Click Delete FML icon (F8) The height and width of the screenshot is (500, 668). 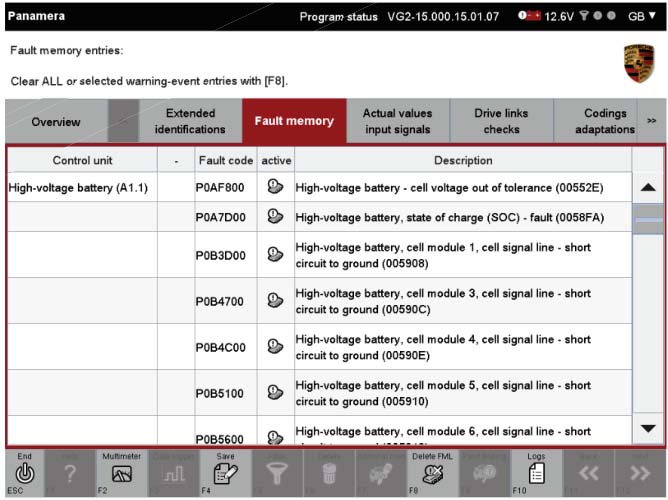click(432, 474)
